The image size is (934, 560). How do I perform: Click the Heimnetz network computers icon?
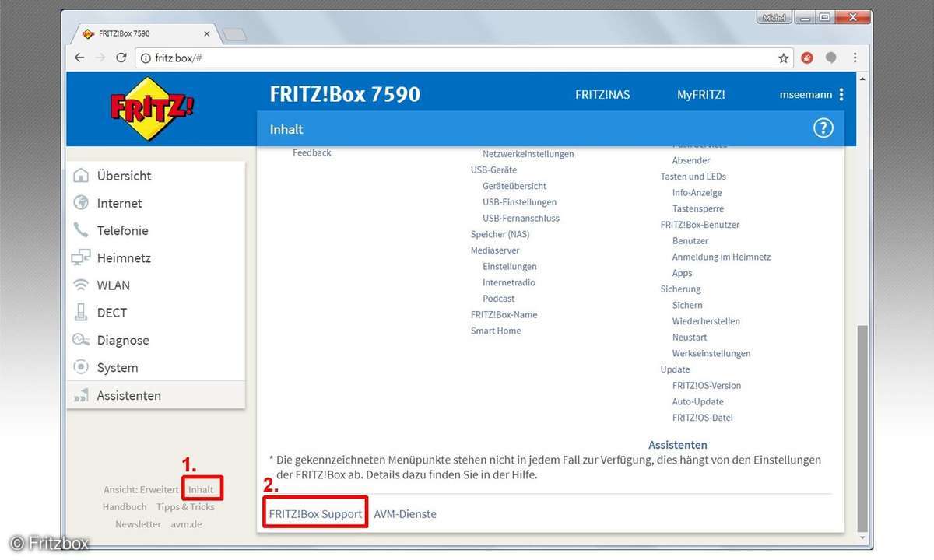[x=81, y=258]
